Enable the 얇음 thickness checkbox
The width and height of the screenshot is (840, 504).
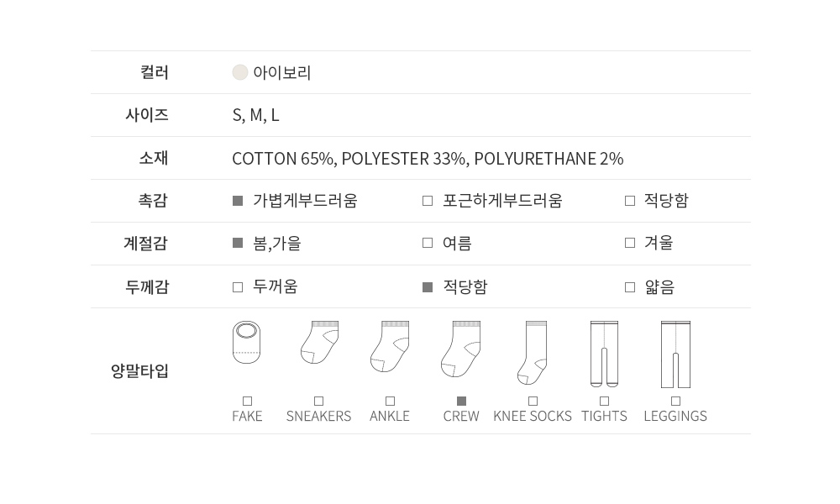630,287
